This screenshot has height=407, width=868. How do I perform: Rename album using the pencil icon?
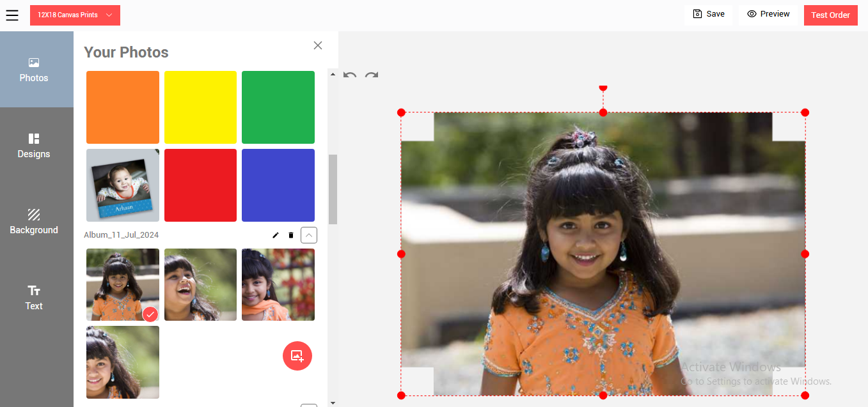click(276, 235)
